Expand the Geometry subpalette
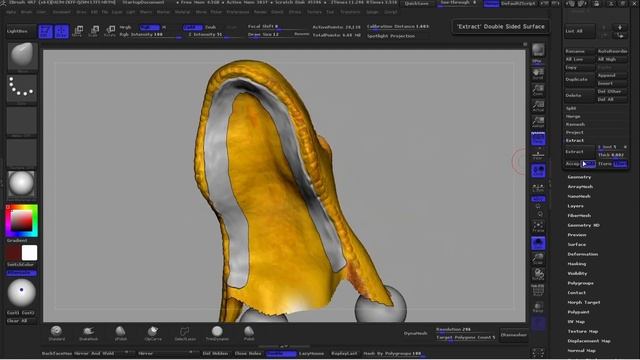The height and width of the screenshot is (360, 640). (579, 177)
